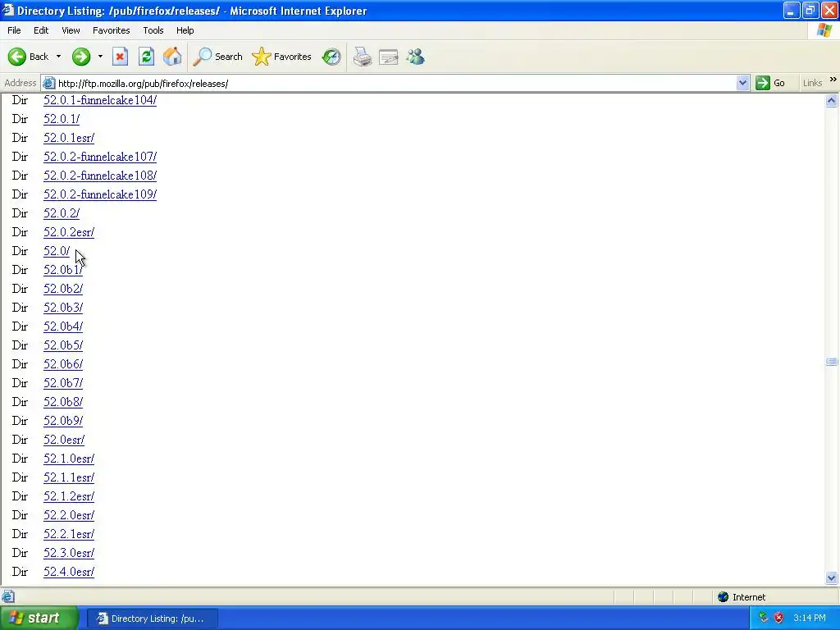840x630 pixels.
Task: Stop loading with the red X icon
Action: point(120,57)
